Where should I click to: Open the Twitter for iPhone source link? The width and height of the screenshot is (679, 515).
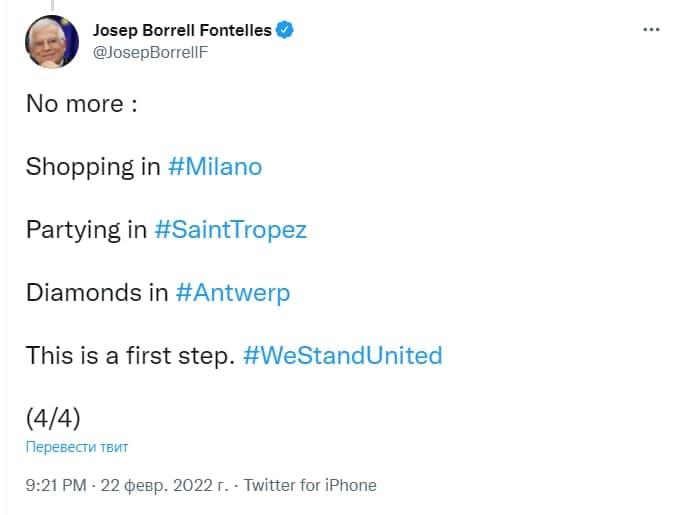[x=310, y=485]
